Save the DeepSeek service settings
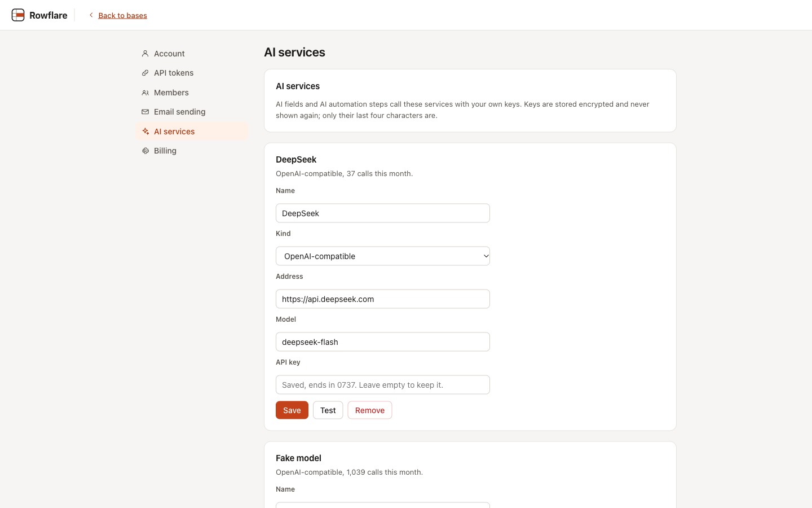 click(292, 410)
